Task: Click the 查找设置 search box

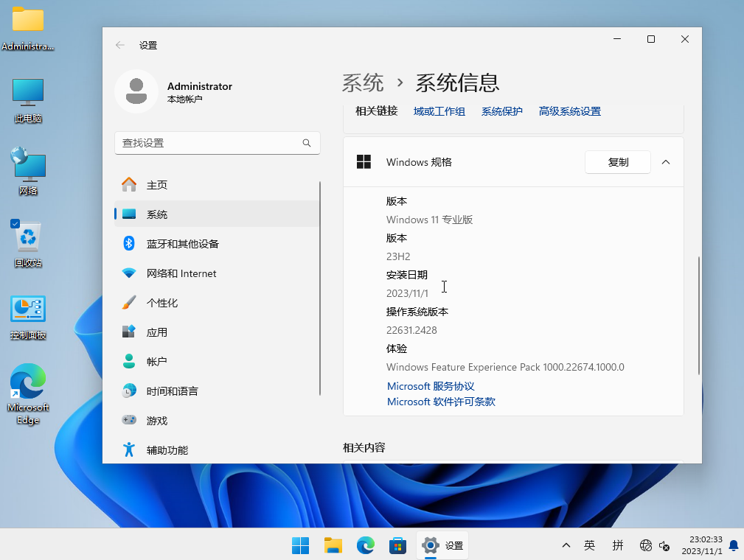Action: [217, 143]
